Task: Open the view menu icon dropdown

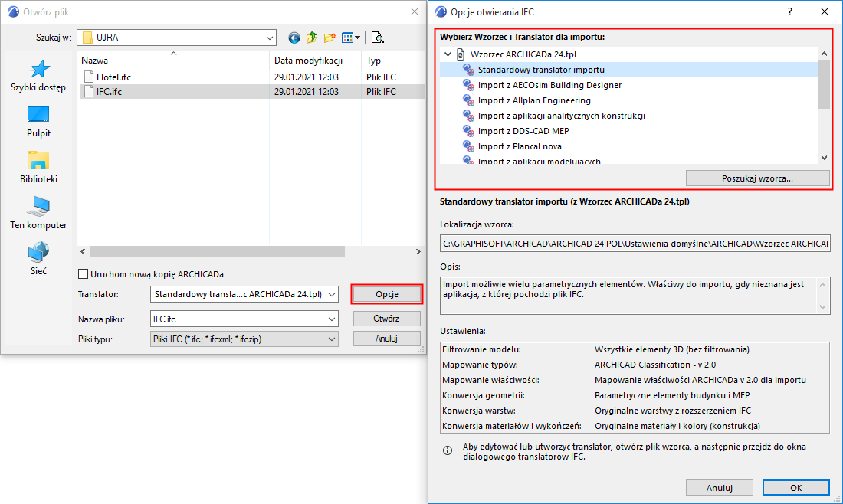Action: pos(350,38)
